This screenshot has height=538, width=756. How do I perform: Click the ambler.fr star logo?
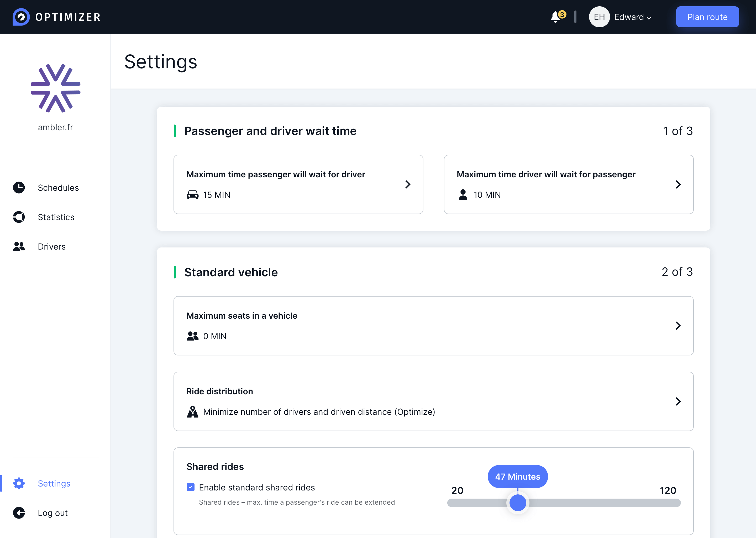pyautogui.click(x=56, y=88)
